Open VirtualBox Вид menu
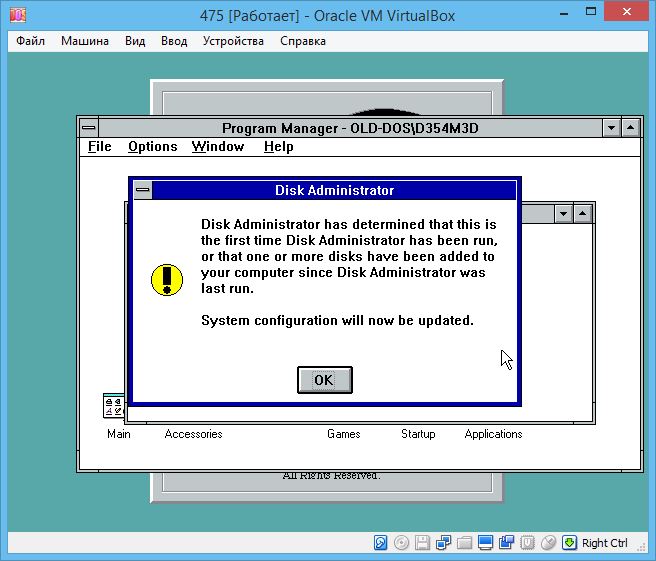 point(135,41)
